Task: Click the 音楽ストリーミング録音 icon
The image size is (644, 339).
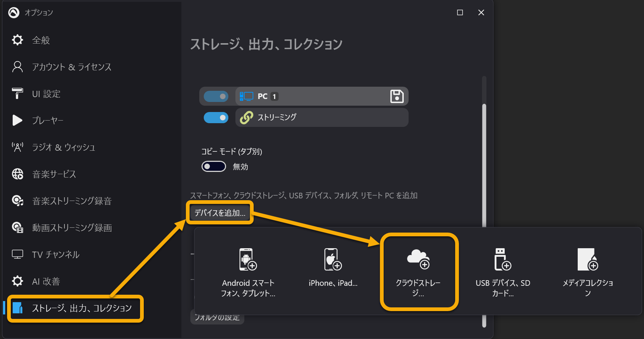Action: click(x=18, y=201)
